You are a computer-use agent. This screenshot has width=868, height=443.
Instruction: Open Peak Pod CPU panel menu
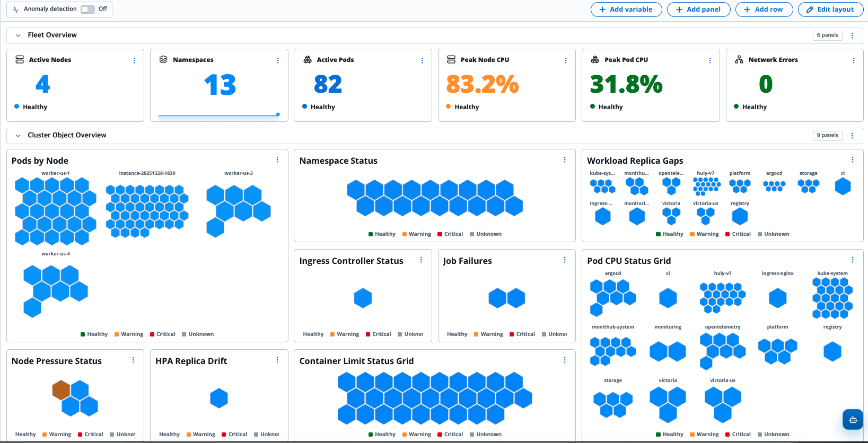pyautogui.click(x=710, y=60)
